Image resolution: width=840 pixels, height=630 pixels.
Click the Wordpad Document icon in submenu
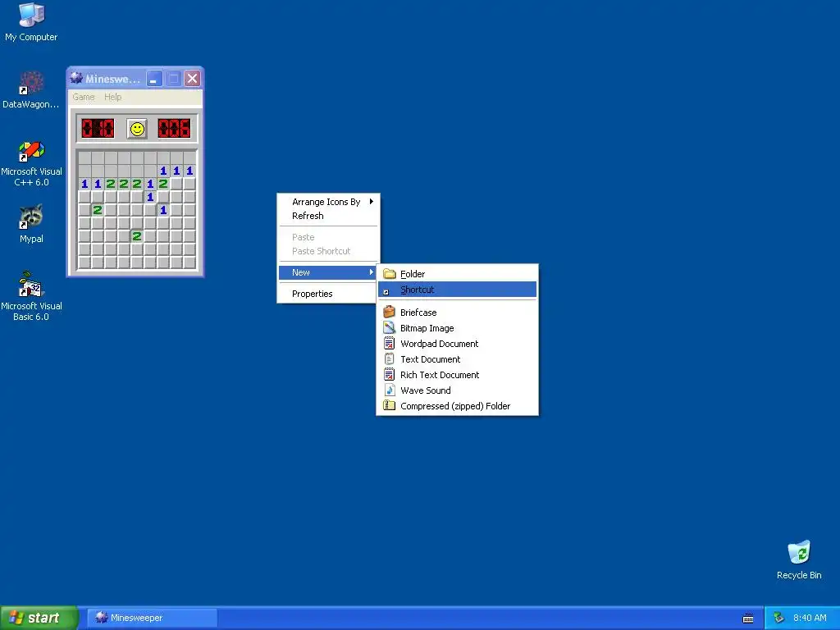(x=390, y=344)
